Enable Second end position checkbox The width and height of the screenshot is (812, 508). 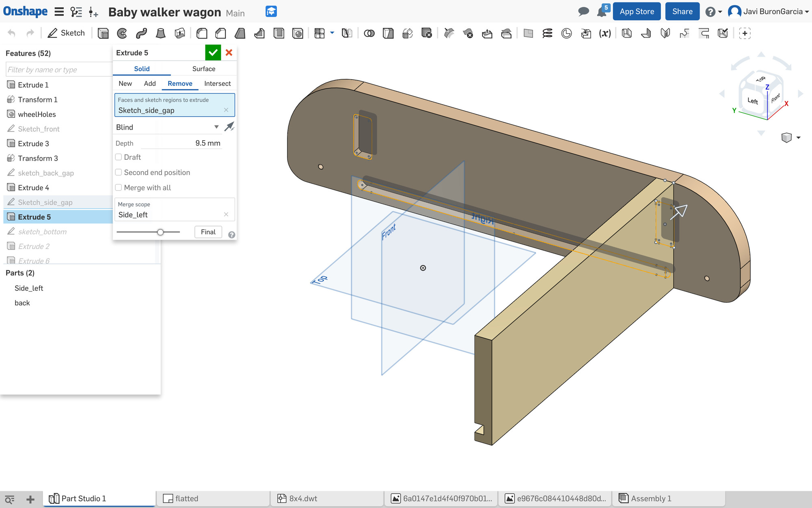coord(119,172)
